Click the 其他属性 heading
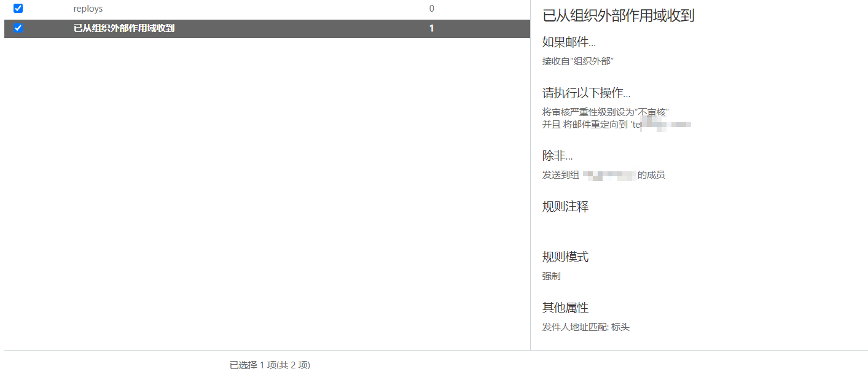The image size is (868, 369). [565, 308]
